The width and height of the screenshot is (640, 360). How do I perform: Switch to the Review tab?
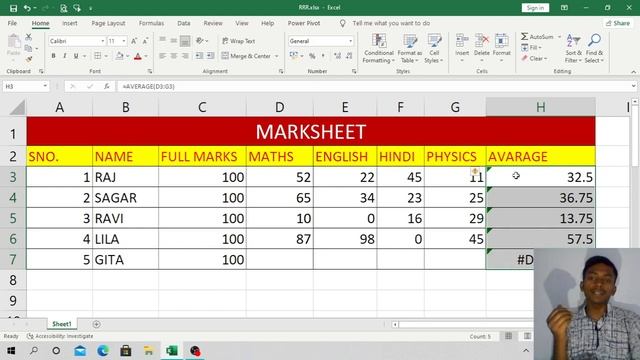[213, 23]
